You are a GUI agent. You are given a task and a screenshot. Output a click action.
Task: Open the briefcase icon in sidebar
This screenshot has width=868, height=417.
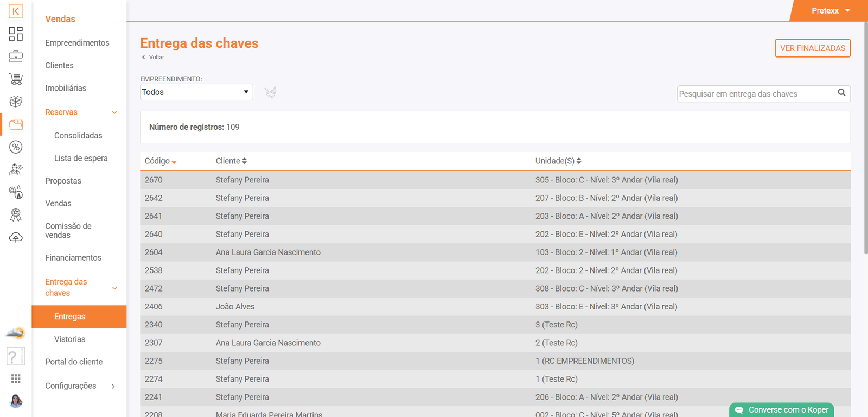coord(16,56)
